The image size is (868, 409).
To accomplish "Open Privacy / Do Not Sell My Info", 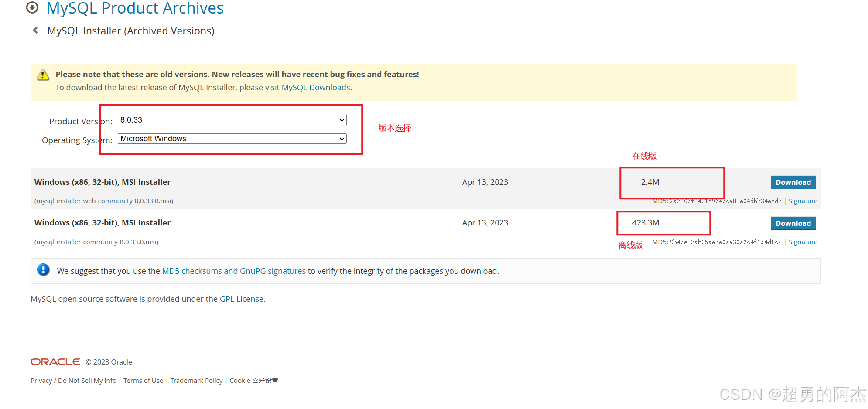I will coord(73,381).
